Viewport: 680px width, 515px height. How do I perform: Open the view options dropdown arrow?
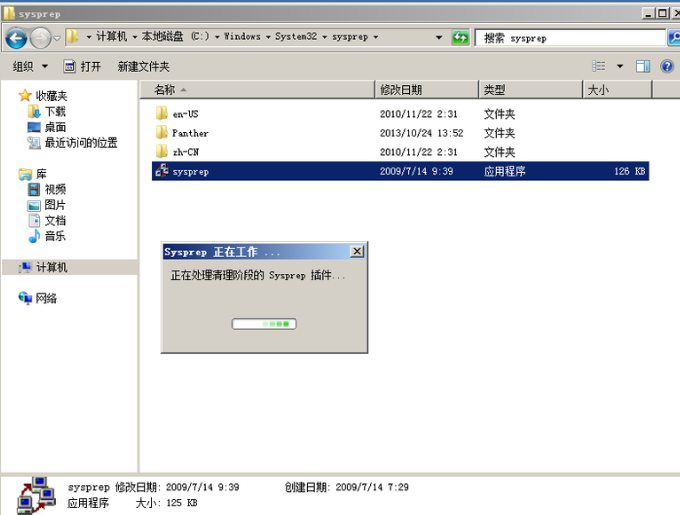[619, 66]
